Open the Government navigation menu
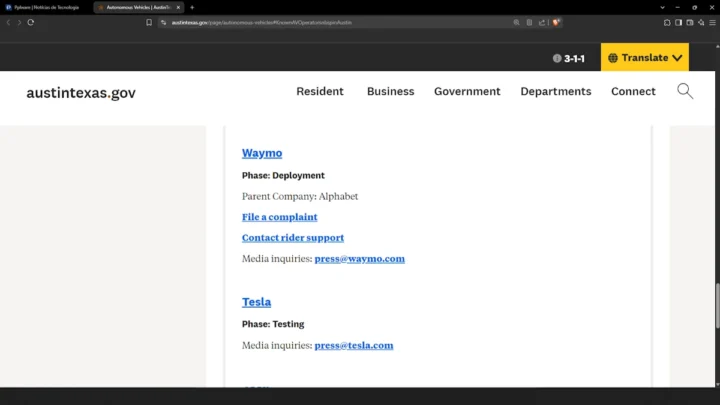 point(467,91)
